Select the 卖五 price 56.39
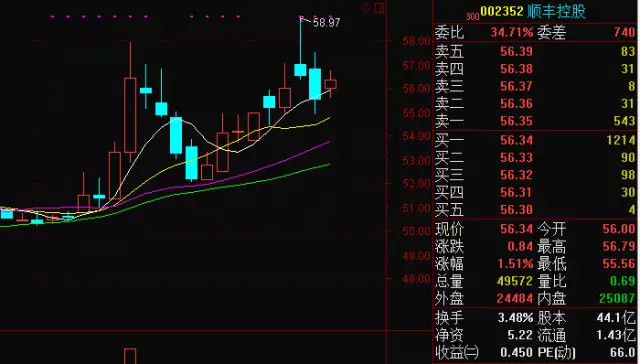Viewport: 640px width, 364px height. (x=516, y=51)
